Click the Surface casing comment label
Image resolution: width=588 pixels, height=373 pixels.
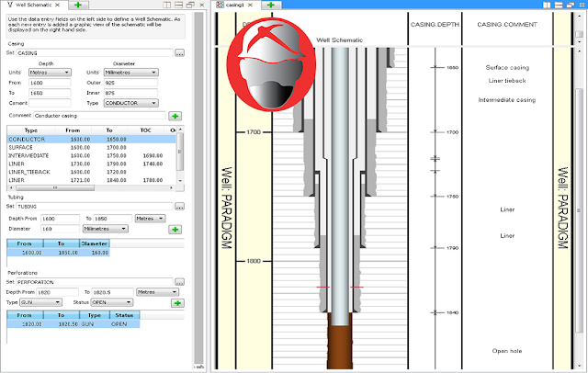click(507, 67)
